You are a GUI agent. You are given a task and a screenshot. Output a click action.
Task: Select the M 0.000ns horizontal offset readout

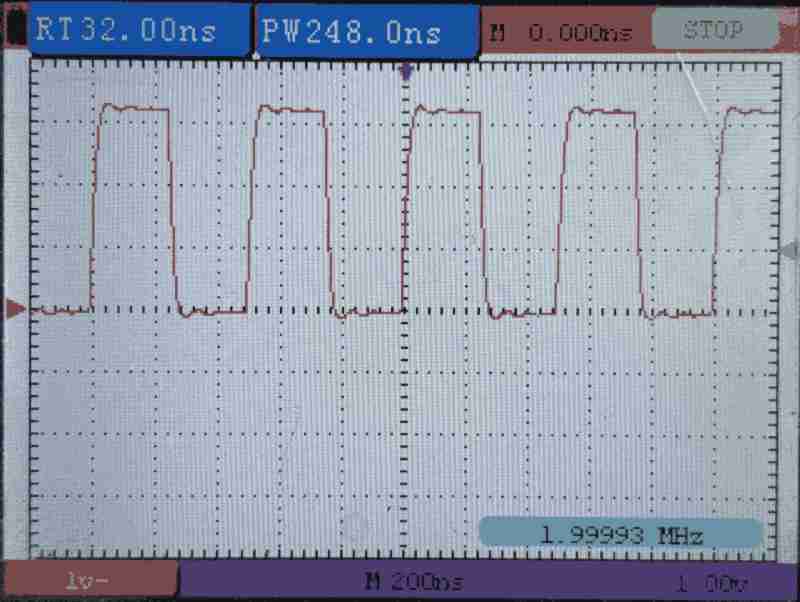pyautogui.click(x=562, y=33)
